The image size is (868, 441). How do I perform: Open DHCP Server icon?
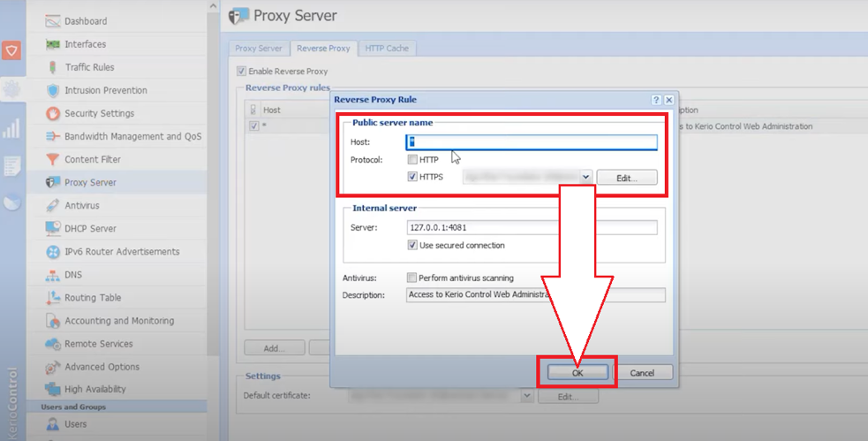click(x=53, y=228)
